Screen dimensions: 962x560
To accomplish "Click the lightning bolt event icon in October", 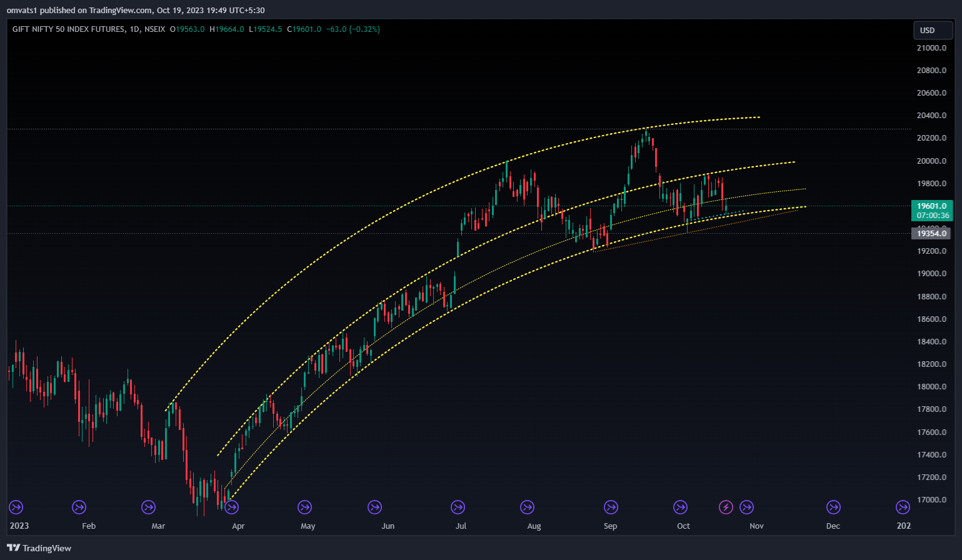I will coord(726,507).
